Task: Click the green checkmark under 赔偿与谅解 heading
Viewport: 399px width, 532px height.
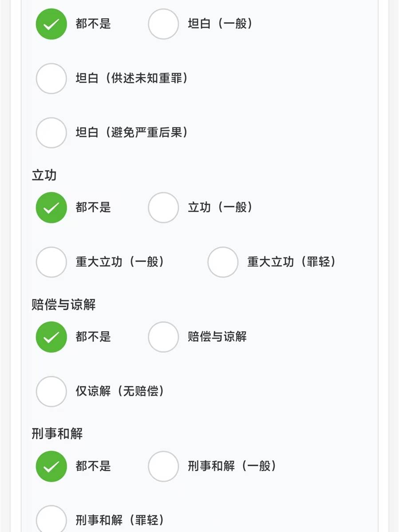Action: 51,337
